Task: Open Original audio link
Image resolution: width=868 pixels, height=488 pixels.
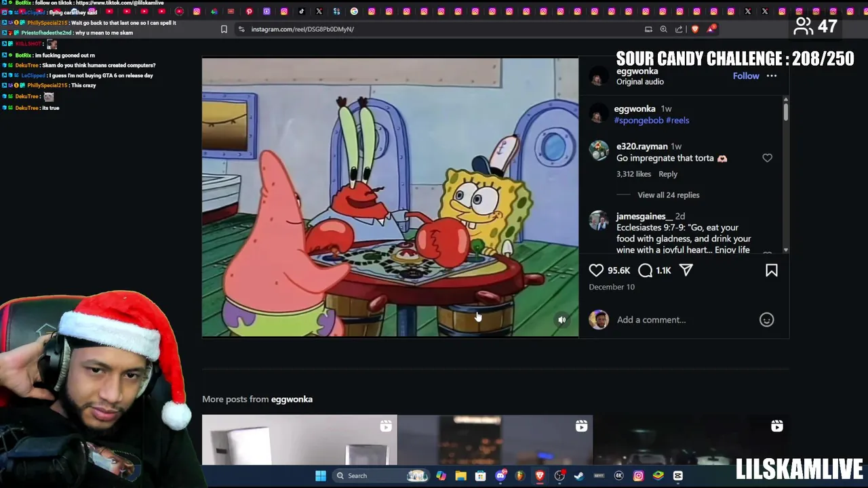Action: pos(640,82)
